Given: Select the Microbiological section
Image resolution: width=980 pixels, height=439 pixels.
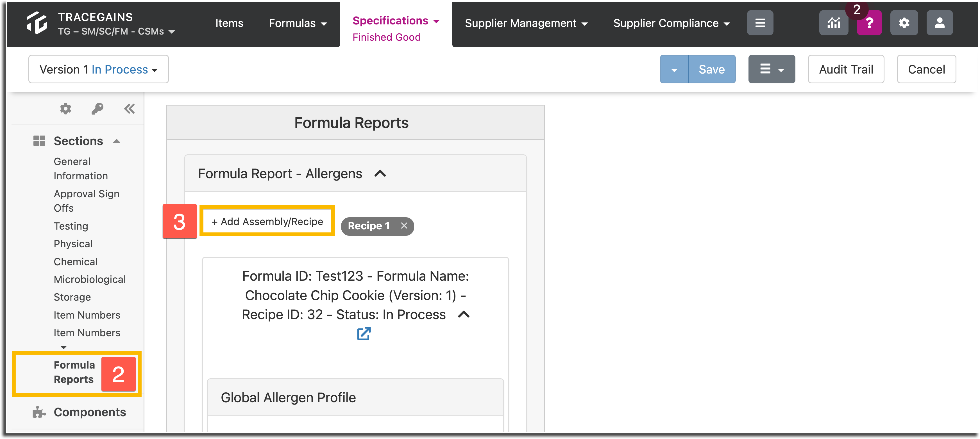Looking at the screenshot, I should (x=90, y=279).
